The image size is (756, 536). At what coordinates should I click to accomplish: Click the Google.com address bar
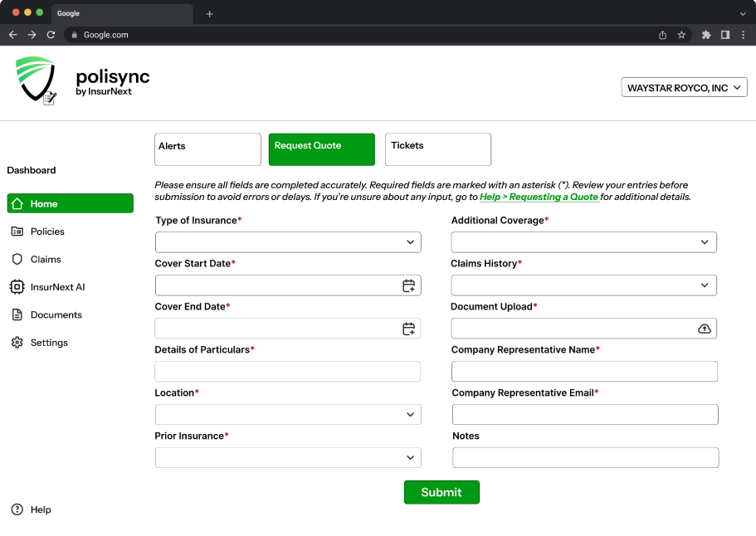click(378, 35)
